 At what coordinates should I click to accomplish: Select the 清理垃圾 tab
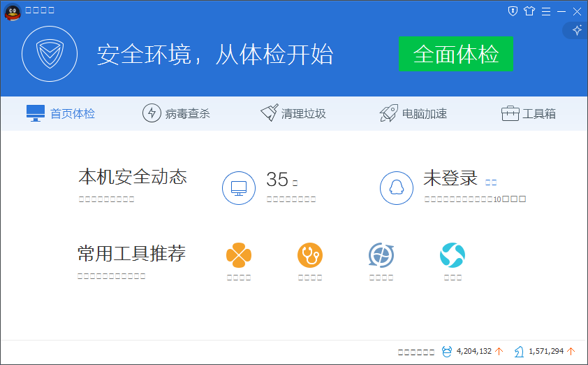(293, 113)
